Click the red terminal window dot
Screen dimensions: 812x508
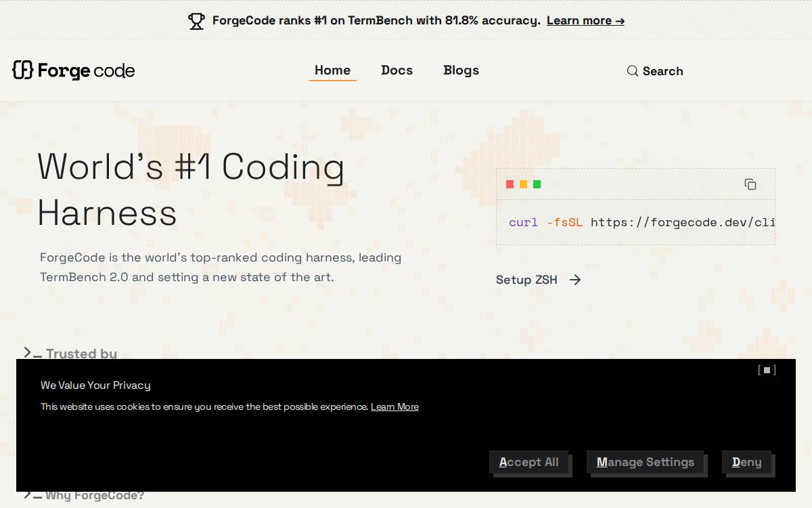(x=510, y=184)
